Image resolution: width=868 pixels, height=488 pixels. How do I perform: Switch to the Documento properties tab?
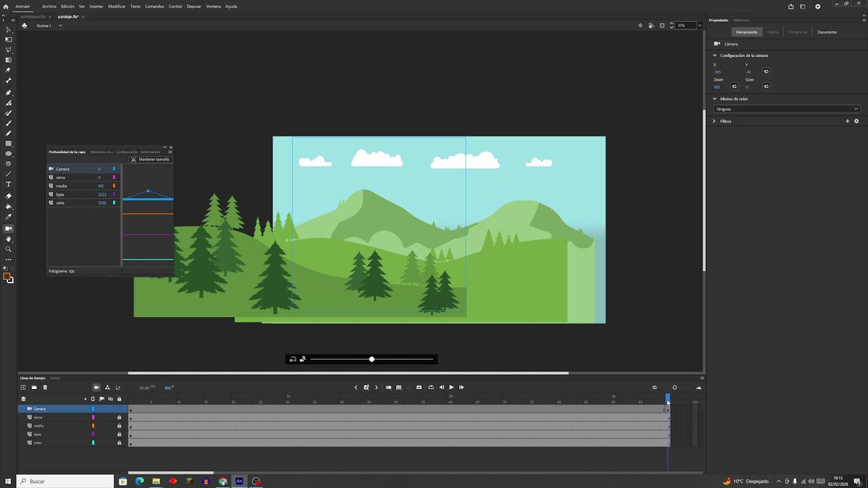(827, 32)
